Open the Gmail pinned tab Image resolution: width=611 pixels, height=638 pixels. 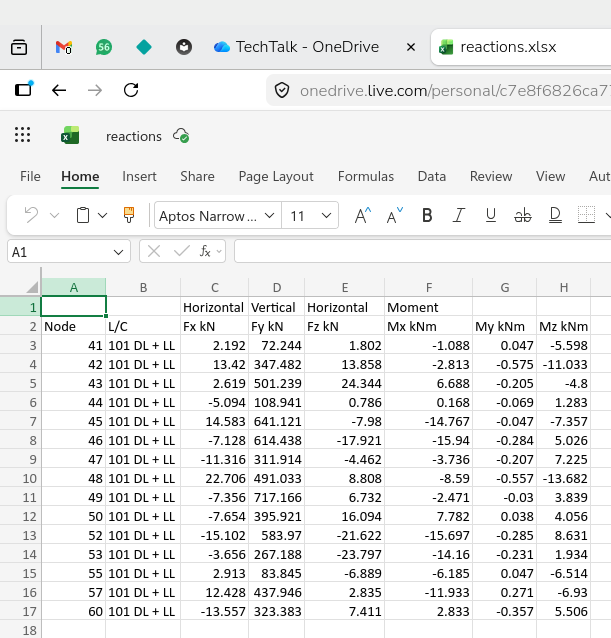click(x=63, y=47)
